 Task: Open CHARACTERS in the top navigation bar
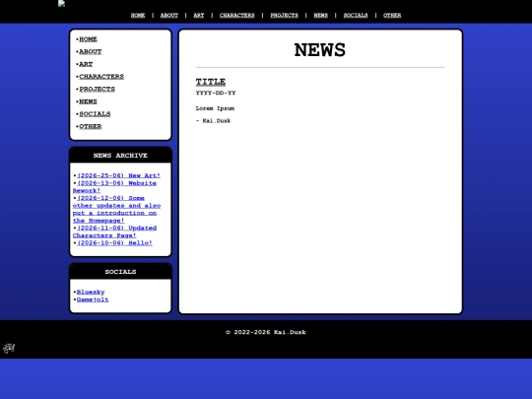[x=236, y=15]
